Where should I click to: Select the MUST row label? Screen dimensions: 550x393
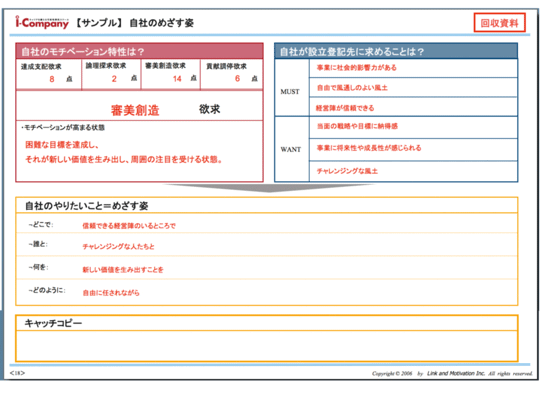tap(290, 92)
